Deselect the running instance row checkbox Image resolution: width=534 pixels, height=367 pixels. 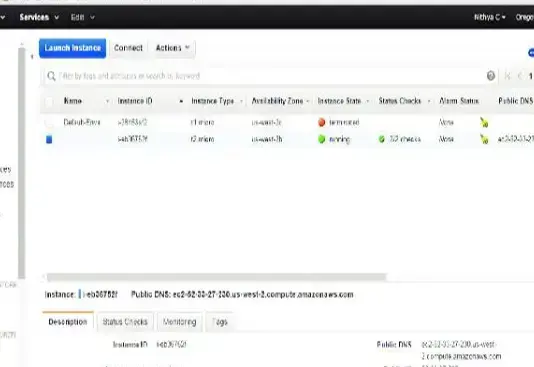pos(49,139)
